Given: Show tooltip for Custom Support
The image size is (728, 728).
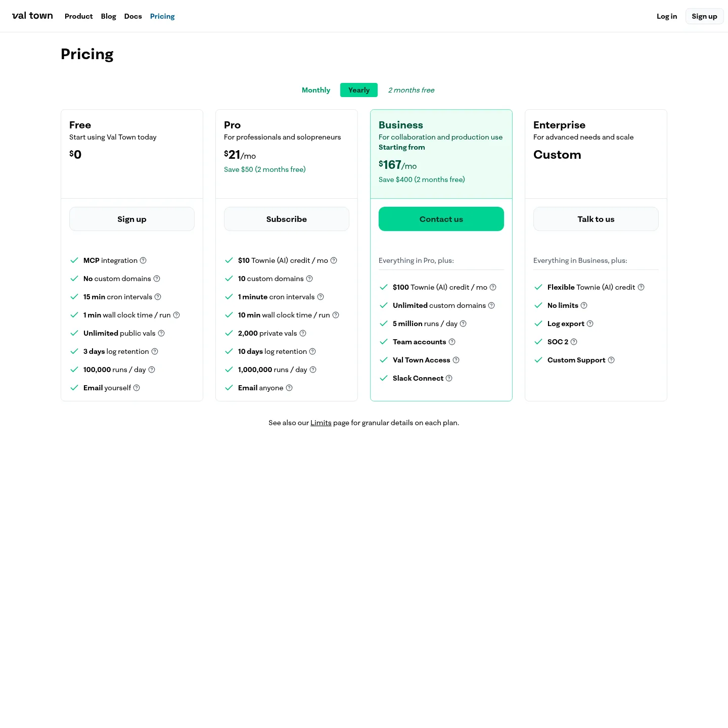Looking at the screenshot, I should click(x=611, y=360).
